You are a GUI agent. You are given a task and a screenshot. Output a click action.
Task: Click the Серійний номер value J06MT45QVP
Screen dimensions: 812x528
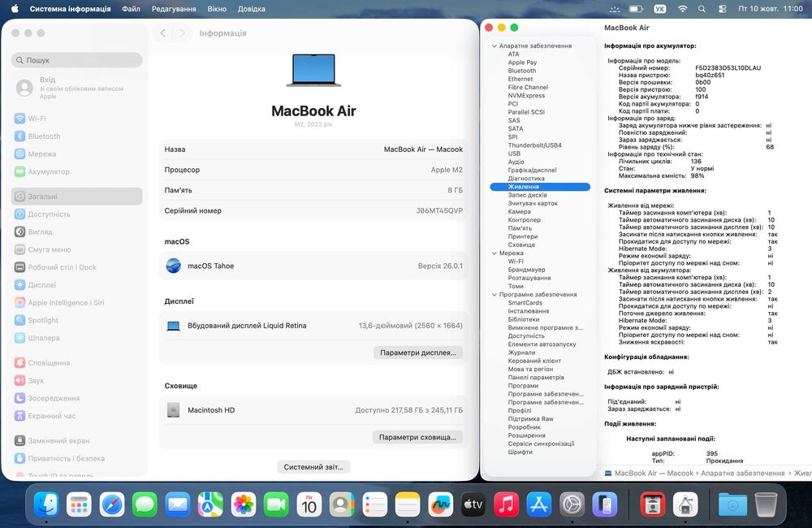(439, 211)
